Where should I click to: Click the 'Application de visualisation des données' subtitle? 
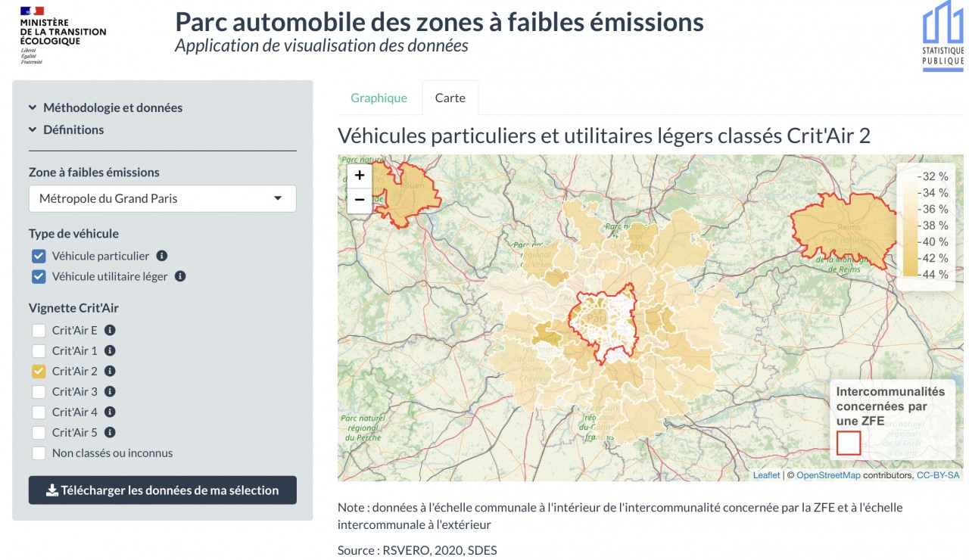321,45
